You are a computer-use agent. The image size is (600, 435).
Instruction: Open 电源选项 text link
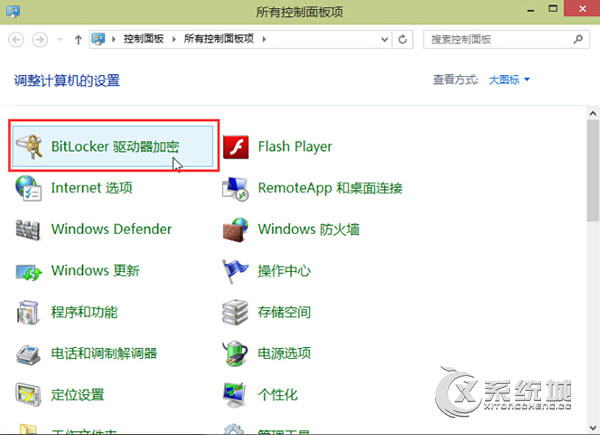click(284, 353)
